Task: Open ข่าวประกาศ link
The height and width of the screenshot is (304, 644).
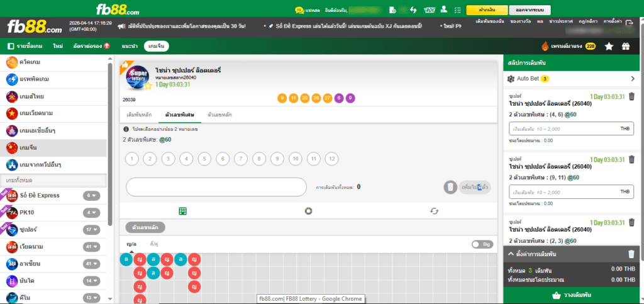Action: pos(560,21)
